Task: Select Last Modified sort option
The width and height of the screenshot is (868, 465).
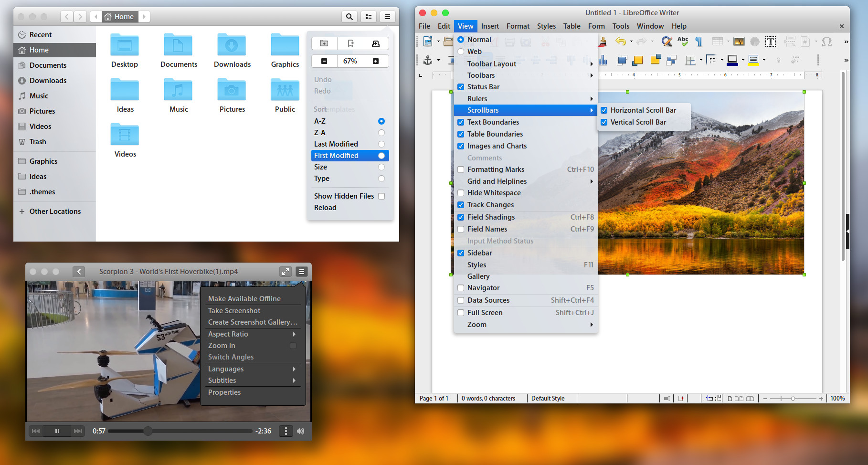Action: click(349, 144)
